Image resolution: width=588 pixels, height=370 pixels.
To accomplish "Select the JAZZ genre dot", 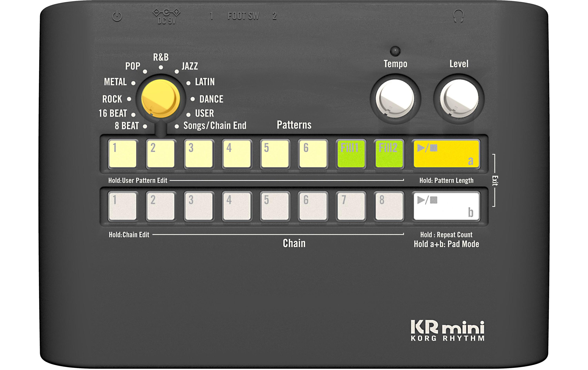I will coord(177,72).
